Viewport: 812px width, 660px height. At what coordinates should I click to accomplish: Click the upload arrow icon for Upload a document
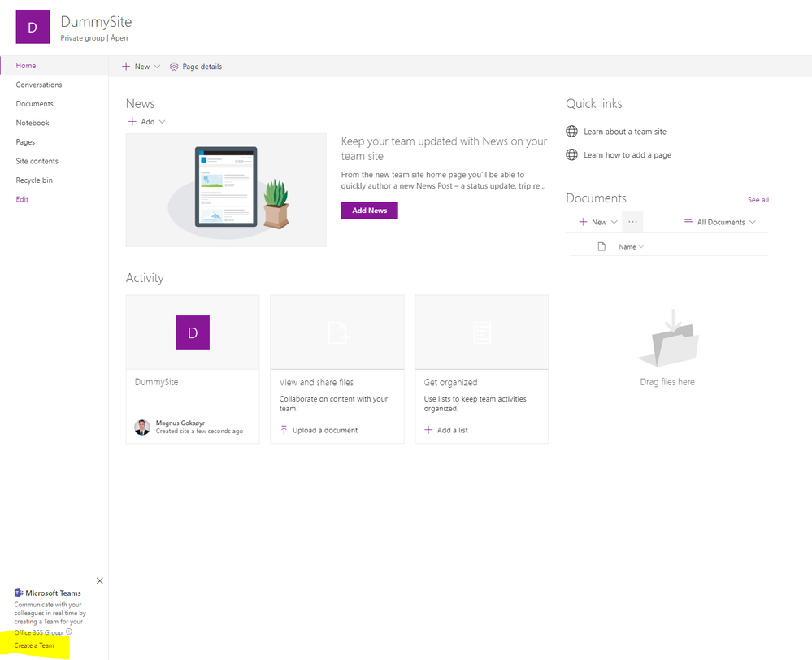click(284, 430)
